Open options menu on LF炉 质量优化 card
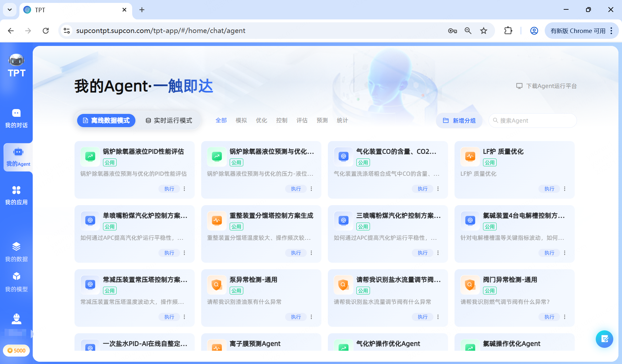Image resolution: width=622 pixels, height=364 pixels. click(x=565, y=189)
